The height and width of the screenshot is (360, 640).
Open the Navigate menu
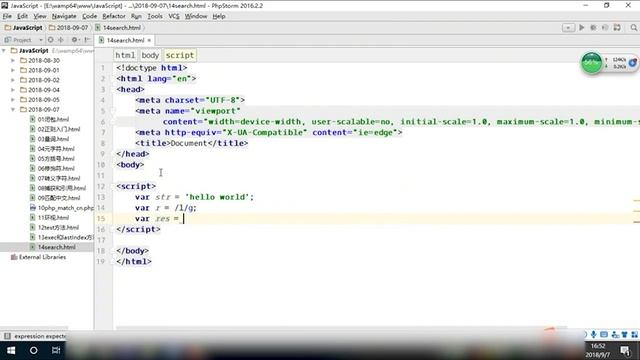point(64,16)
